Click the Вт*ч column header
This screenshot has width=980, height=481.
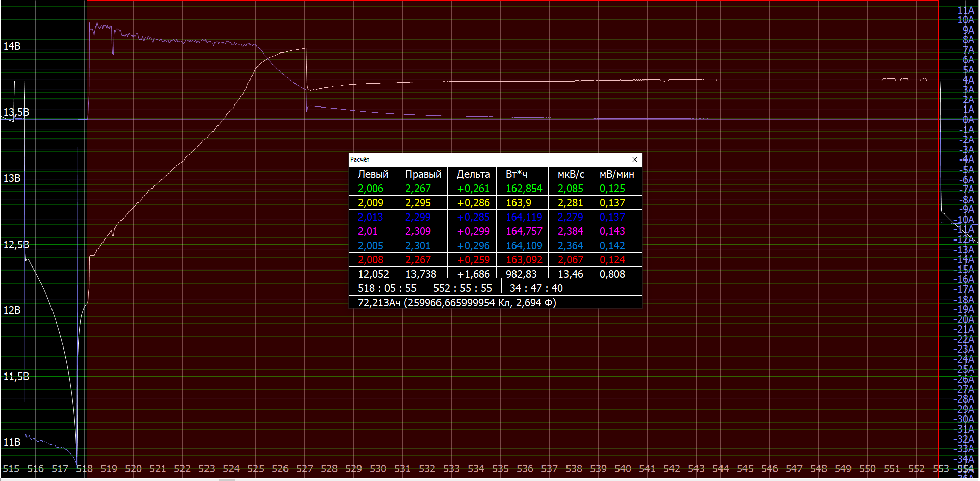pyautogui.click(x=517, y=174)
